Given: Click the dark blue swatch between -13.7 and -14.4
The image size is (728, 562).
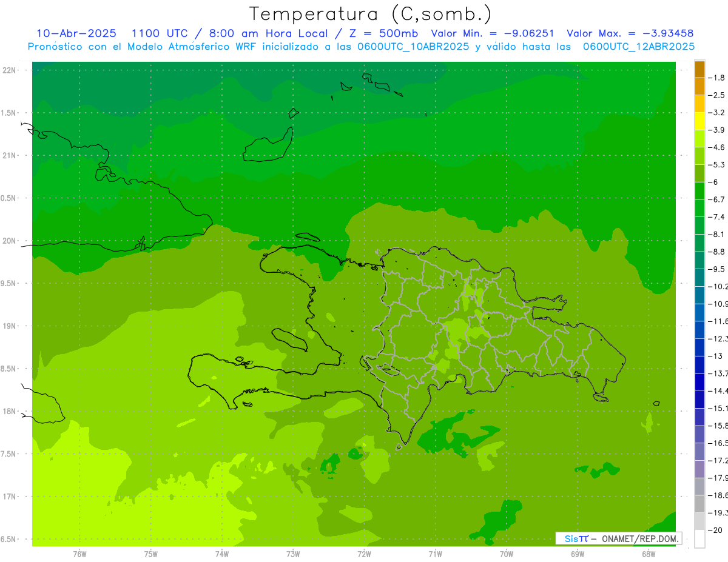Looking at the screenshot, I should tap(699, 382).
